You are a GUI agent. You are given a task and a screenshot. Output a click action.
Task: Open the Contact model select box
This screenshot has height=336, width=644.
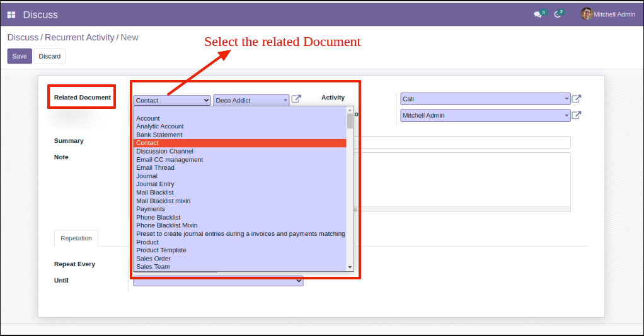pyautogui.click(x=171, y=100)
